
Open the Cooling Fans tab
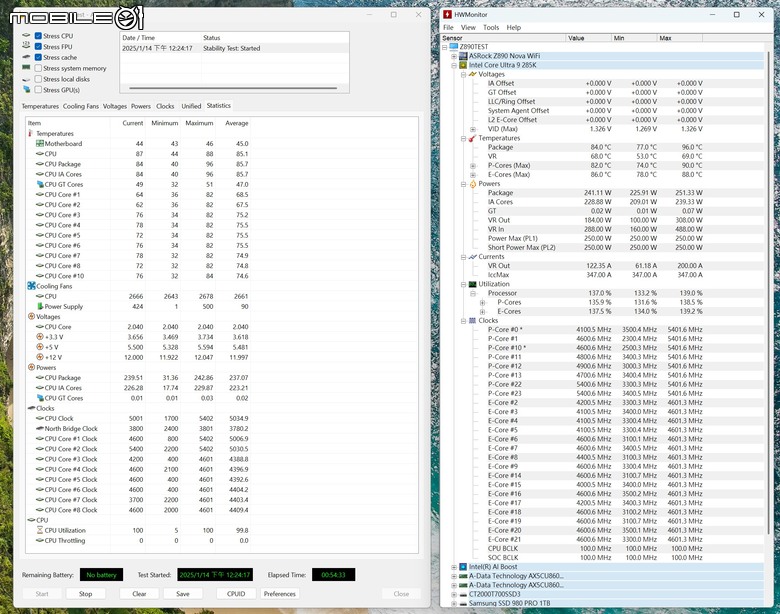[81, 106]
